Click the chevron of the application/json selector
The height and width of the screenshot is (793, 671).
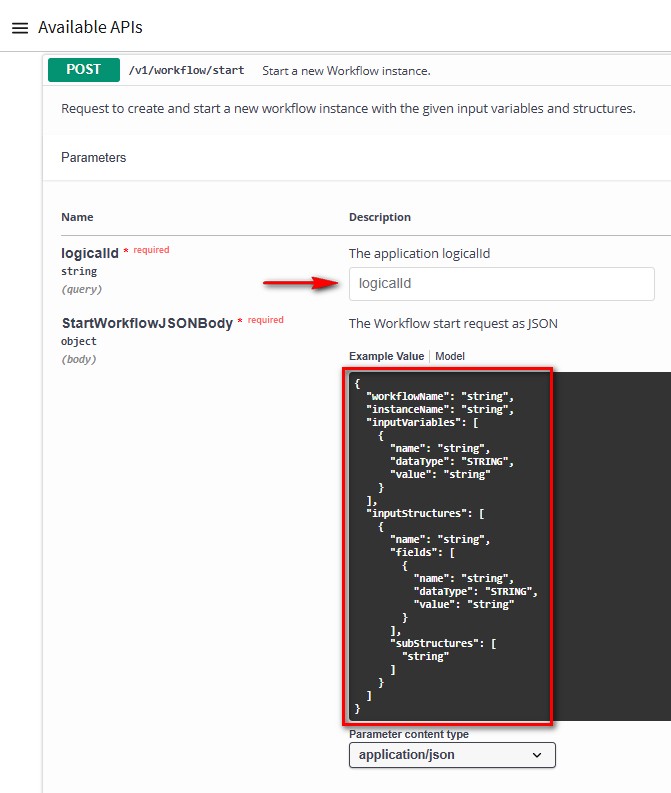537,755
